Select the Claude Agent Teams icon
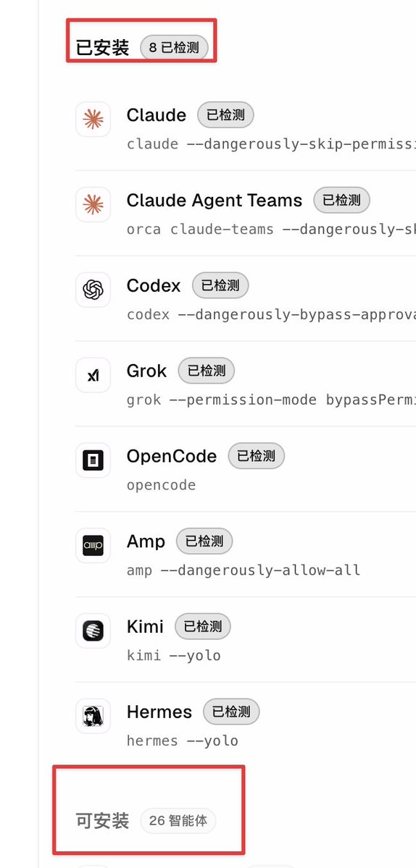Screen dimensions: 416x868 (x=93, y=204)
